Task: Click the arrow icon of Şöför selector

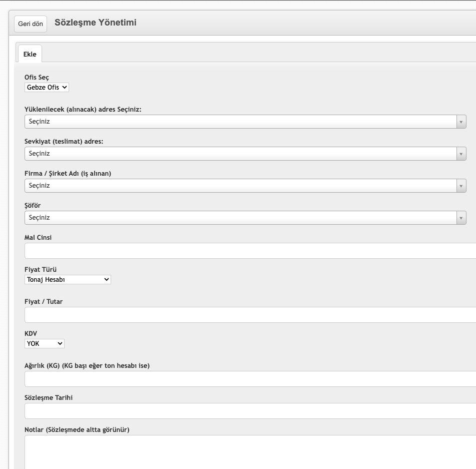Action: click(461, 218)
